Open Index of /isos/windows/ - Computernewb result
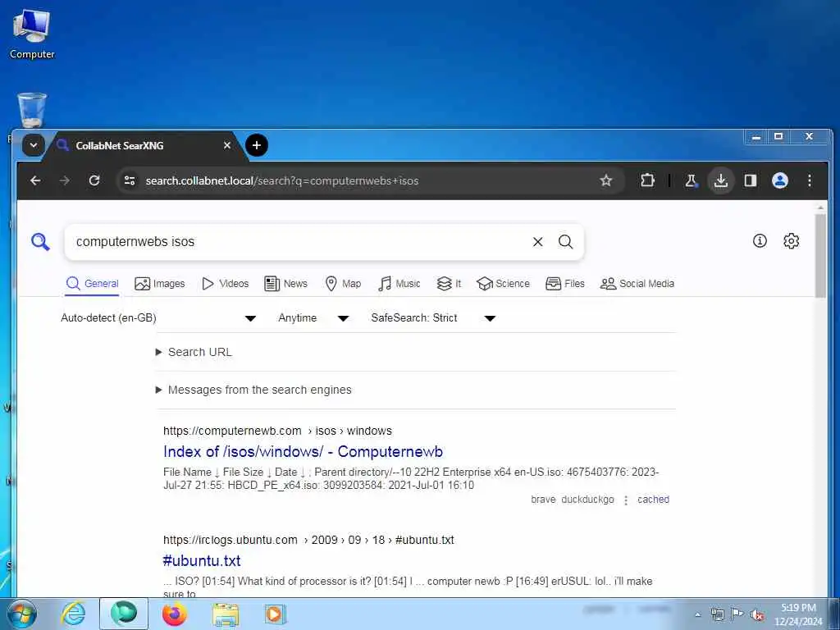Image resolution: width=840 pixels, height=630 pixels. [x=304, y=452]
